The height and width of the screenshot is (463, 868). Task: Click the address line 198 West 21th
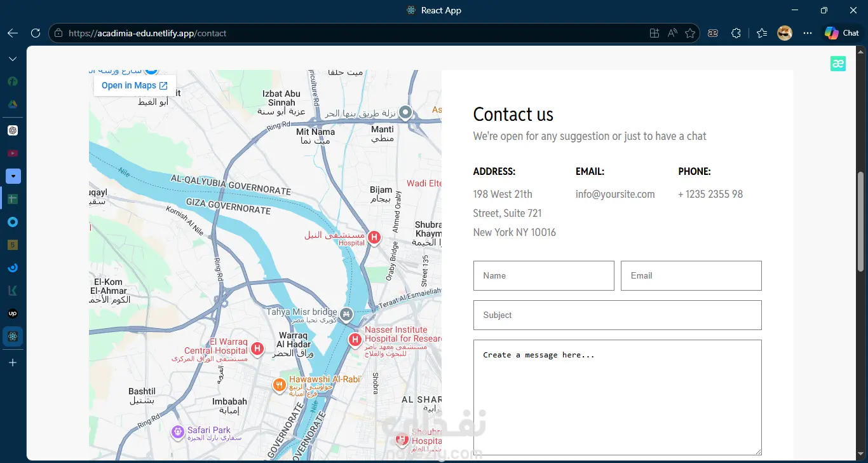click(503, 194)
